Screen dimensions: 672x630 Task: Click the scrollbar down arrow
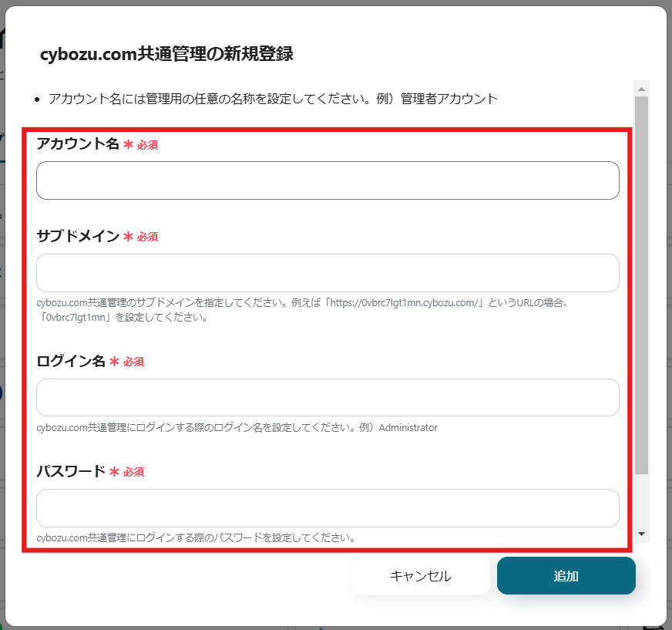642,534
